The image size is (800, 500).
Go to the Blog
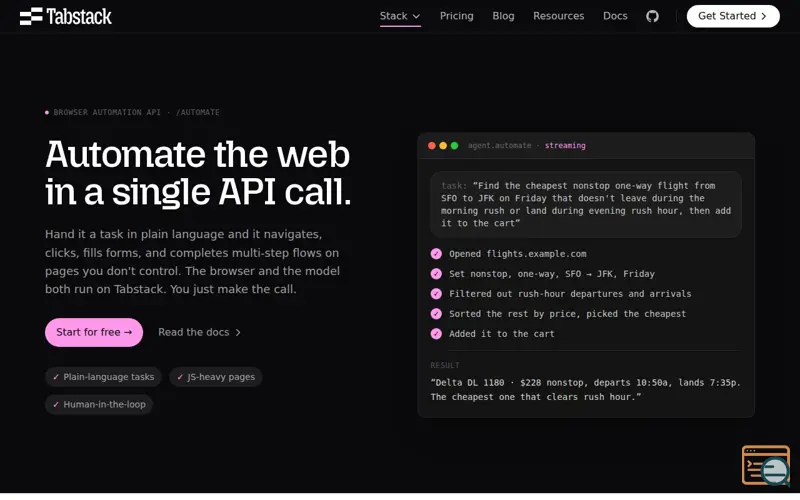[503, 16]
